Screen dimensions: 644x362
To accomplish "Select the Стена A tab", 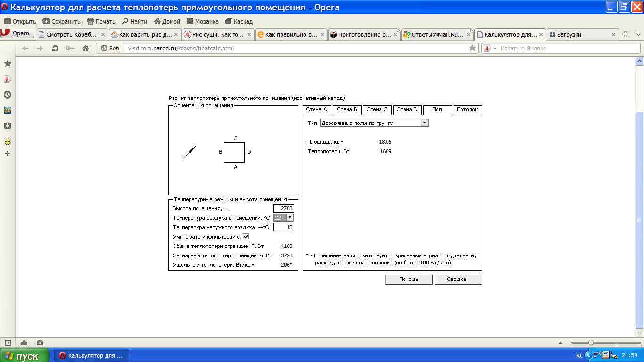I will pyautogui.click(x=317, y=109).
